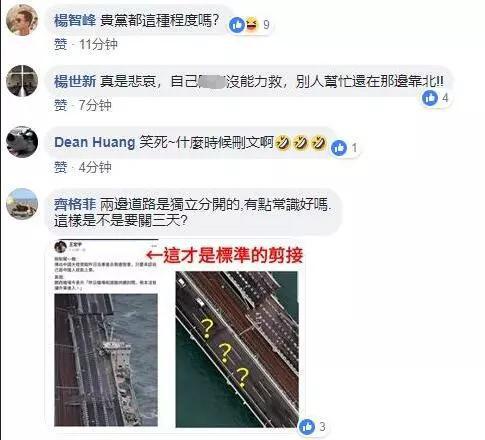Open the 4分钟 timestamp link
Image resolution: width=485 pixels, height=440 pixels.
click(95, 167)
